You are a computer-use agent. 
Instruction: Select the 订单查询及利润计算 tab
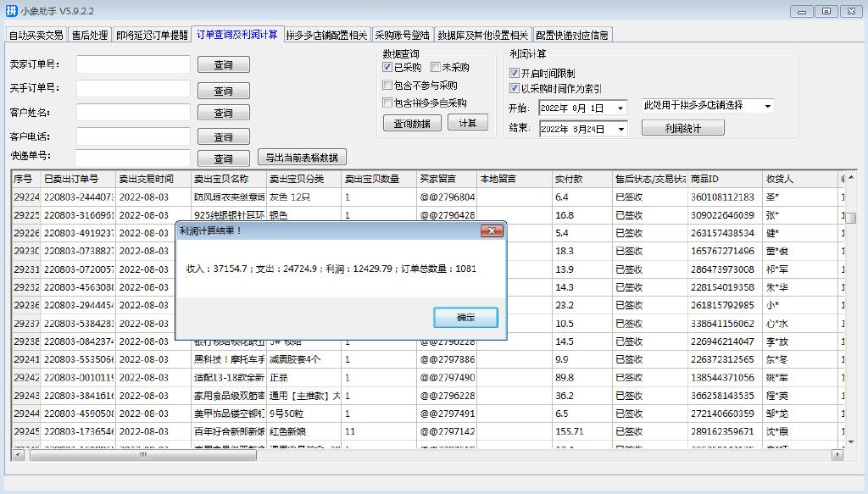coord(237,34)
